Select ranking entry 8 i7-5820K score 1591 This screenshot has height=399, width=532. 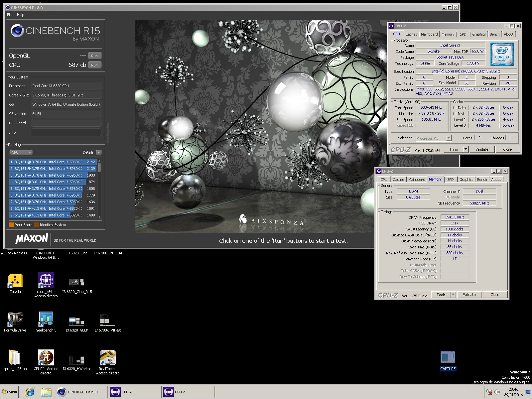(53, 208)
